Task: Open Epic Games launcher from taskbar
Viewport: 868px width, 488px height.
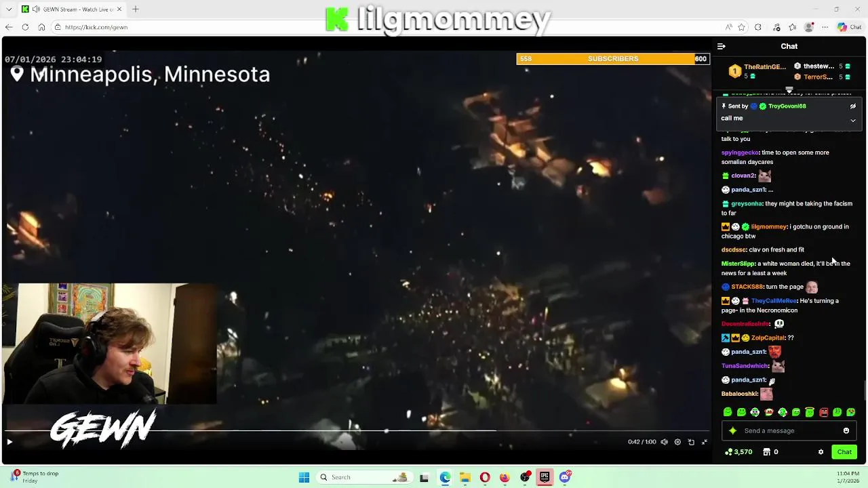Action: click(545, 477)
